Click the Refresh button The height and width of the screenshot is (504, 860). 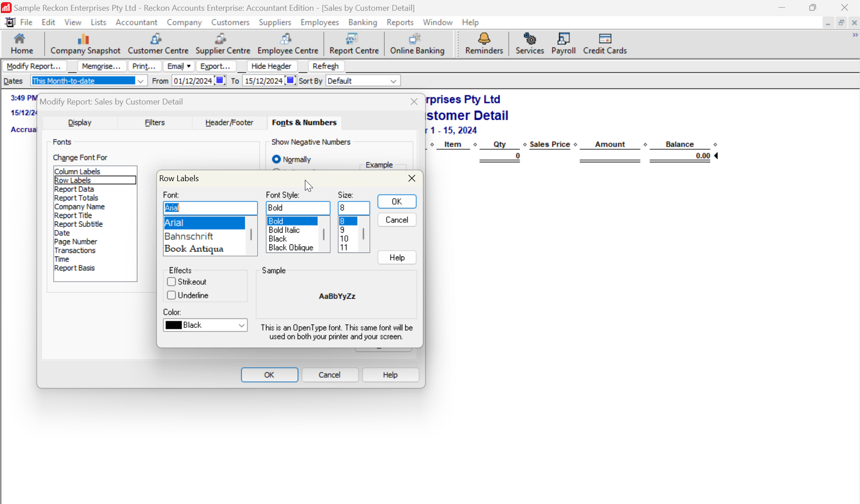tap(326, 66)
